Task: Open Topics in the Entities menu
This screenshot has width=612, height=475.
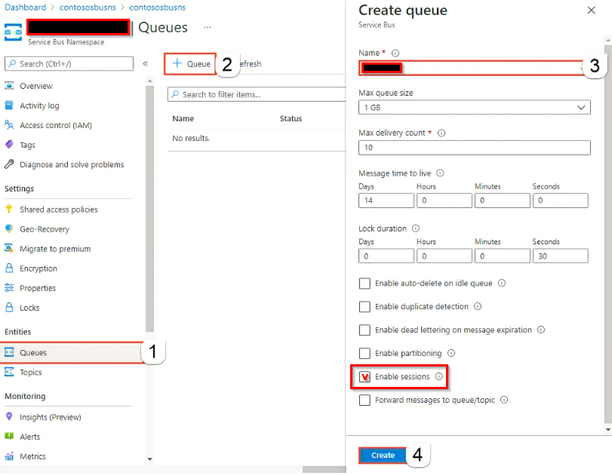Action: (30, 372)
